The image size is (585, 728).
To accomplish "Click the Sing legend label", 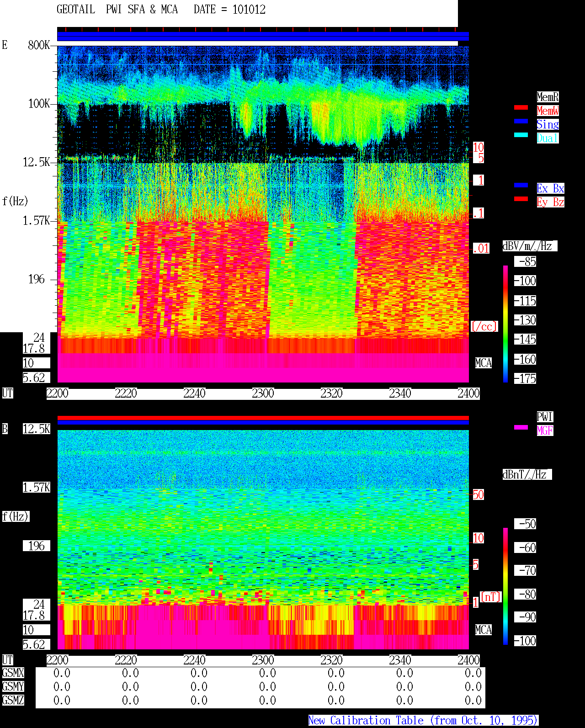I will [548, 124].
